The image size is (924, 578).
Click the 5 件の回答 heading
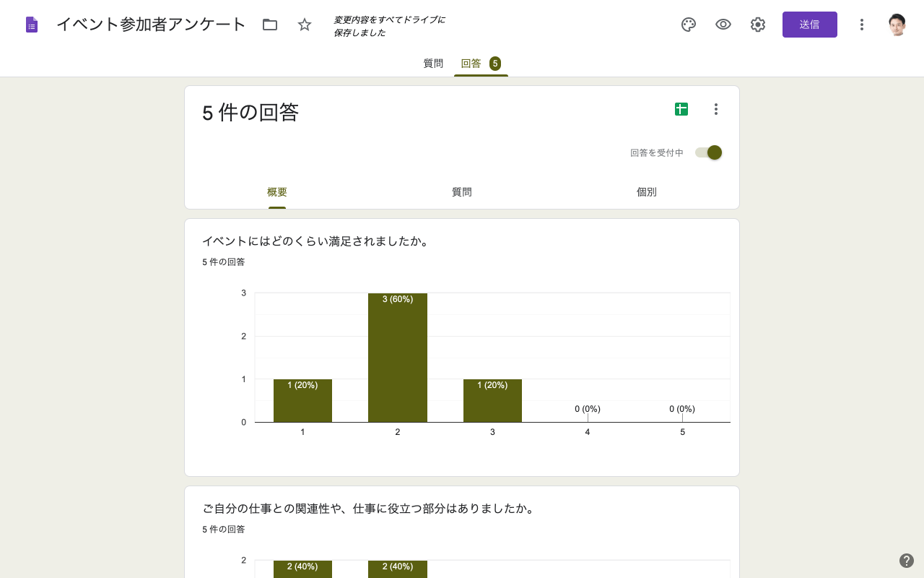coord(250,113)
